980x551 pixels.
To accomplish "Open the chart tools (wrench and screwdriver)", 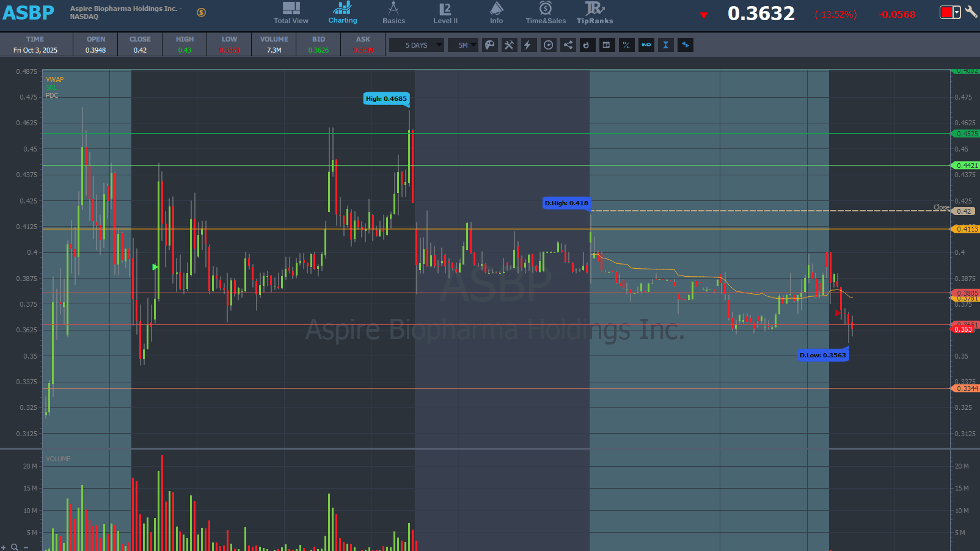I will tap(509, 45).
